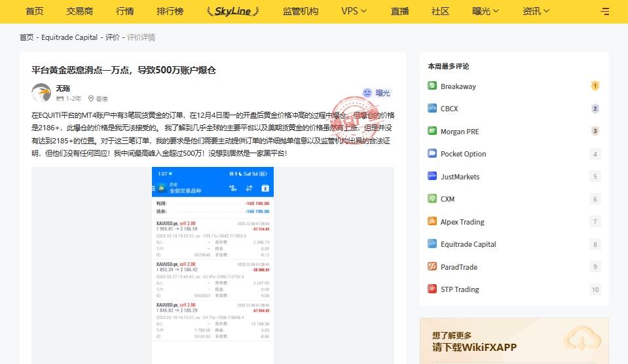Click the cloud download icon in WikiFX banner
Screen dimensions: 628x364
[x=582, y=340]
